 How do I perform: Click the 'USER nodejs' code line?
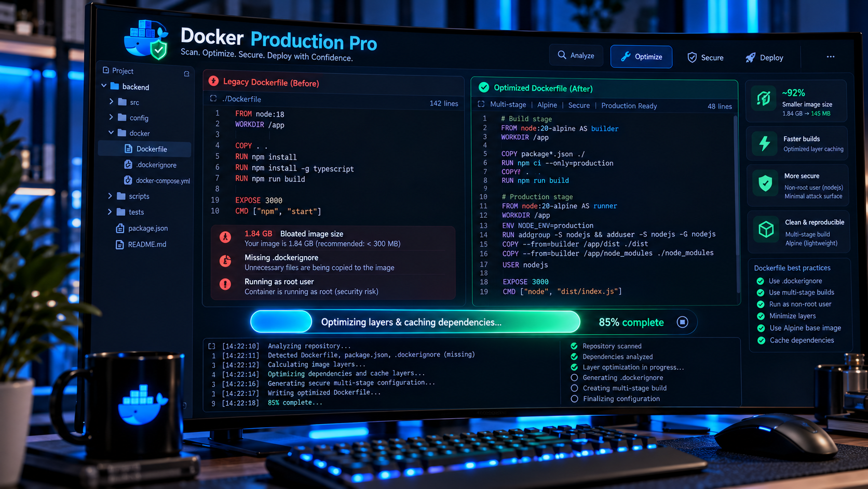pos(525,265)
